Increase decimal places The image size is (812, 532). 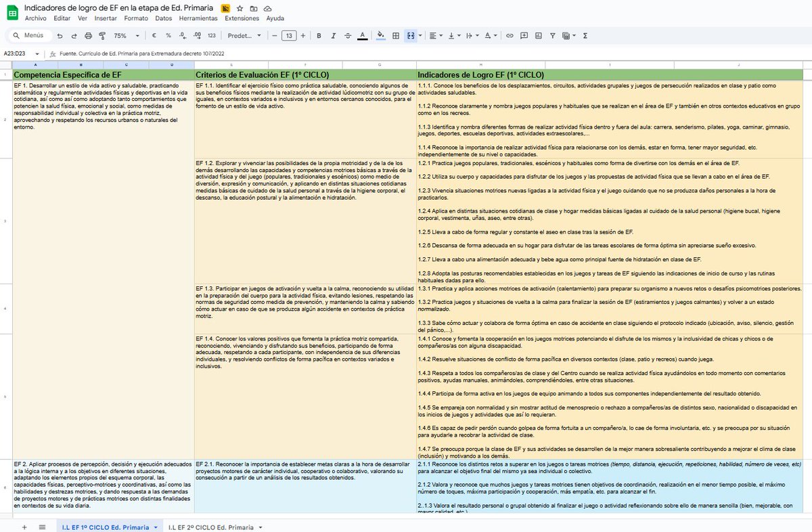(x=196, y=35)
